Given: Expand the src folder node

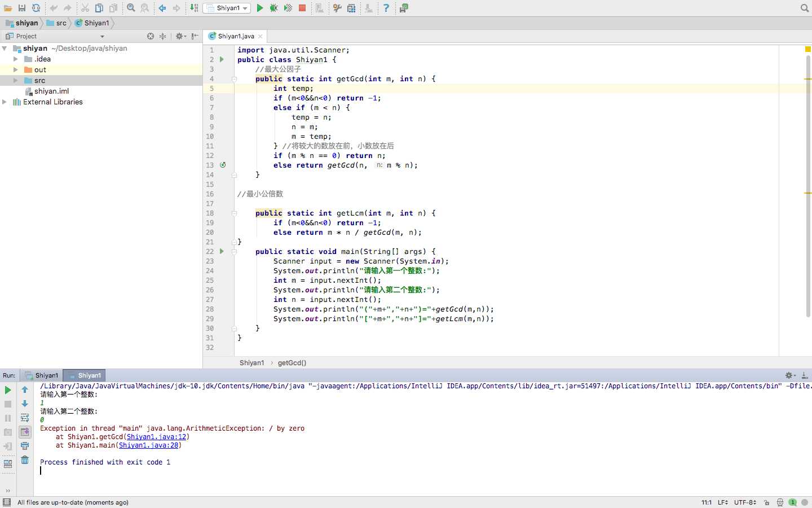Looking at the screenshot, I should 16,81.
